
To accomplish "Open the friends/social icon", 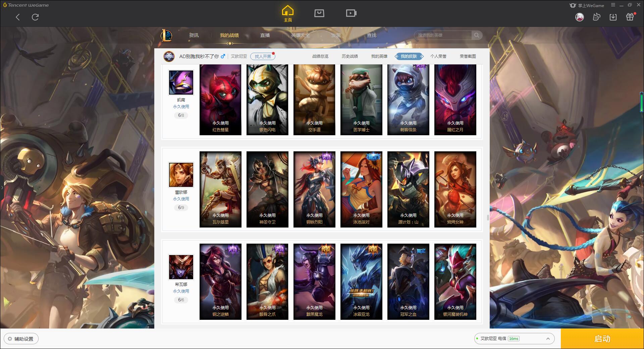I will coord(596,17).
